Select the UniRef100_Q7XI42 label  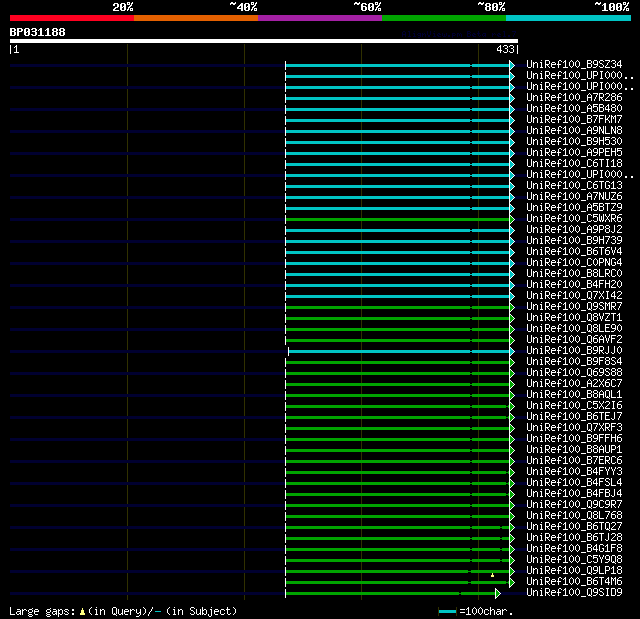point(574,296)
